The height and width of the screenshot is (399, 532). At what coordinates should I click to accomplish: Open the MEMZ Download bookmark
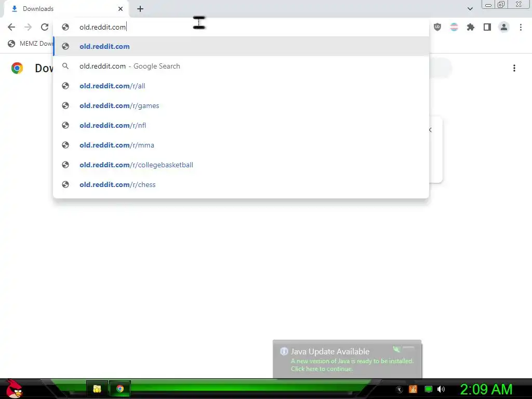[31, 44]
